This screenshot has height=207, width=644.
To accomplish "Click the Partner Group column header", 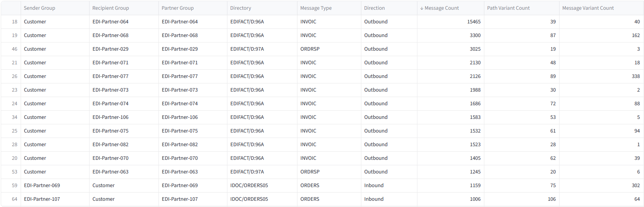I will click(178, 8).
